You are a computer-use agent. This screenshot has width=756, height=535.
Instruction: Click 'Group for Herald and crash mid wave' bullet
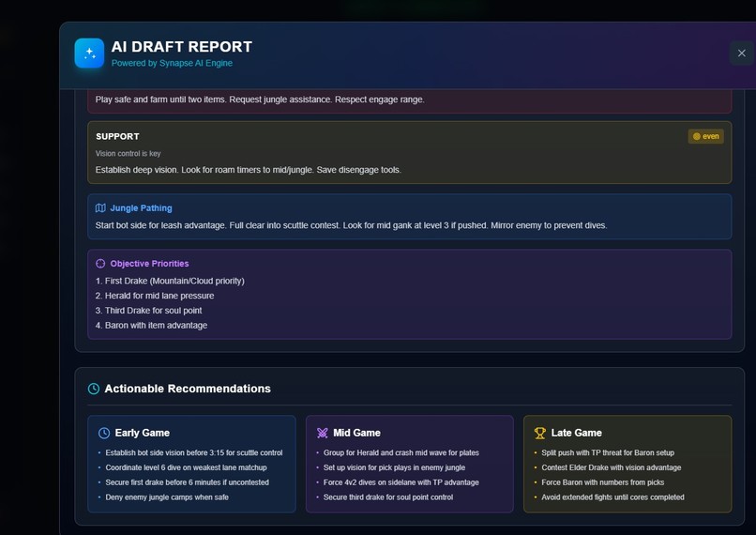401,452
